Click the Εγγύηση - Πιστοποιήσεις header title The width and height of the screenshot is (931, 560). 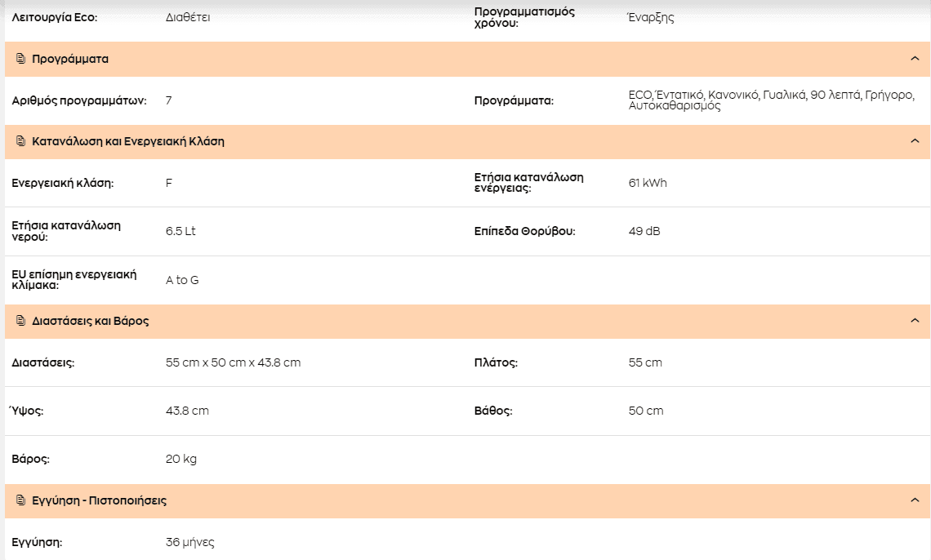99,500
